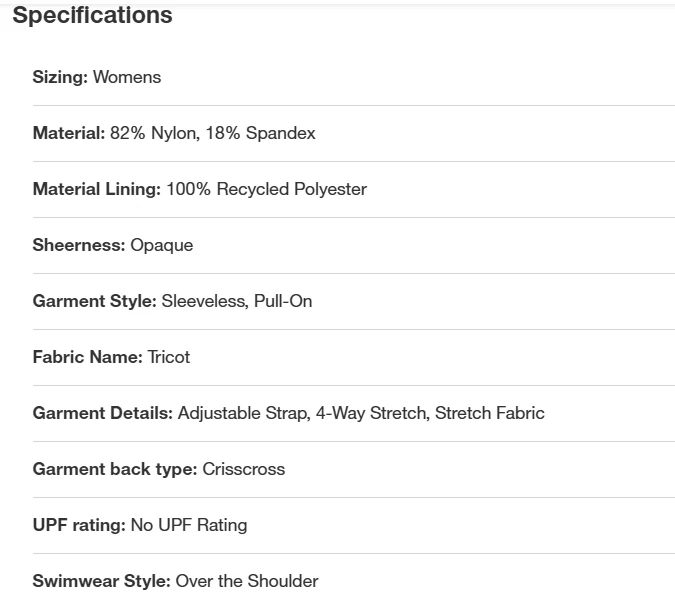675x603 pixels.
Task: Select the Opaque sheerness value
Action: tap(161, 245)
